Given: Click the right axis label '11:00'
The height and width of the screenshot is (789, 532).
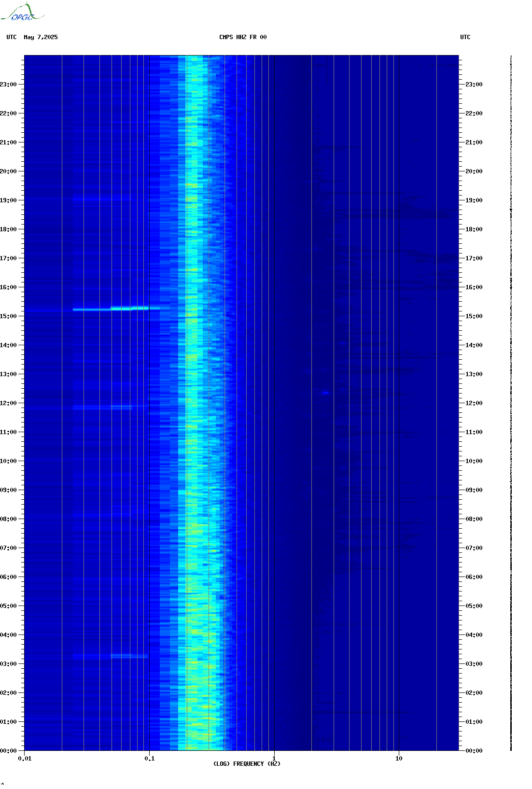Looking at the screenshot, I should point(474,432).
